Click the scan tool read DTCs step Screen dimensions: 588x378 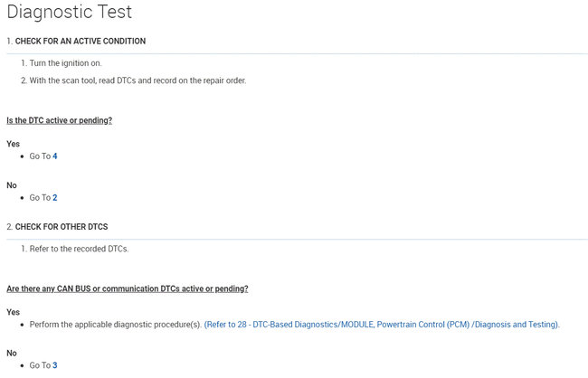click(138, 80)
